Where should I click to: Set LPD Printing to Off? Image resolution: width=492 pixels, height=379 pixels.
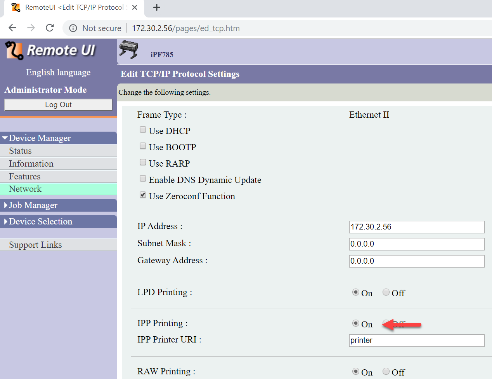point(386,292)
